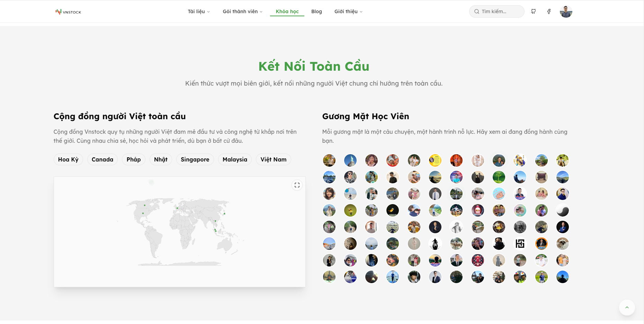Select the Hoa Kỳ country chip

pyautogui.click(x=68, y=159)
